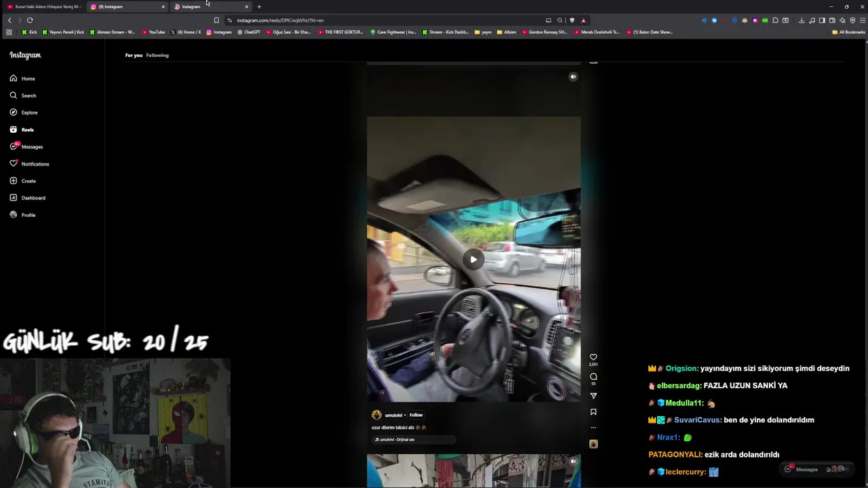Play the paused reel video
The height and width of the screenshot is (488, 868).
(473, 259)
